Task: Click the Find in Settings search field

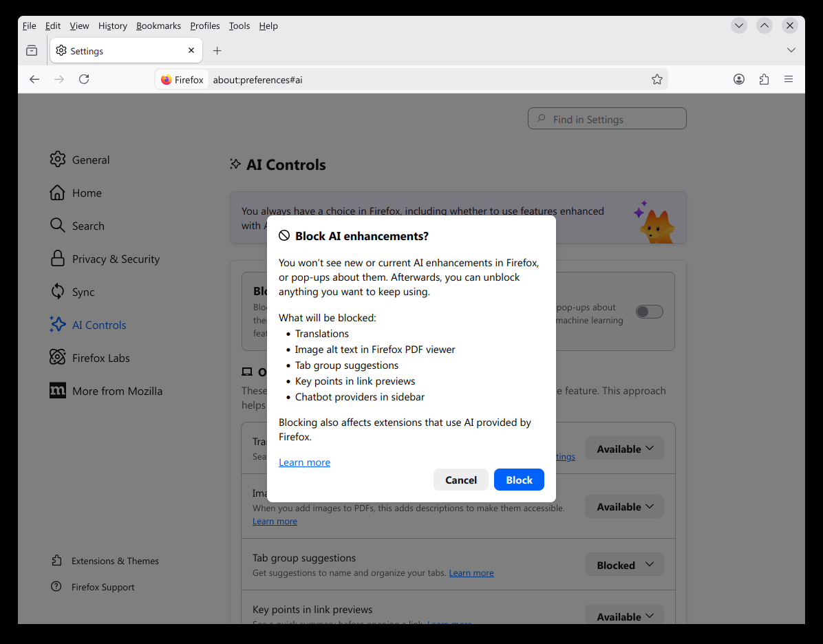Action: point(607,119)
